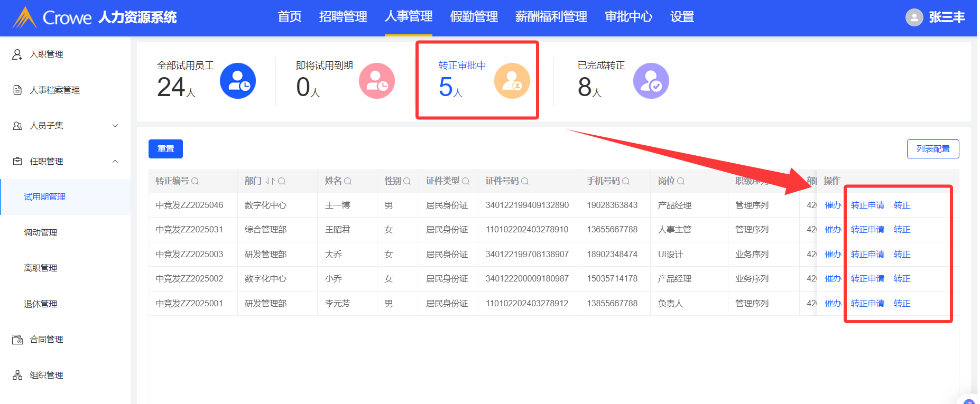Click the purple 已完成转正 circular icon

(651, 81)
